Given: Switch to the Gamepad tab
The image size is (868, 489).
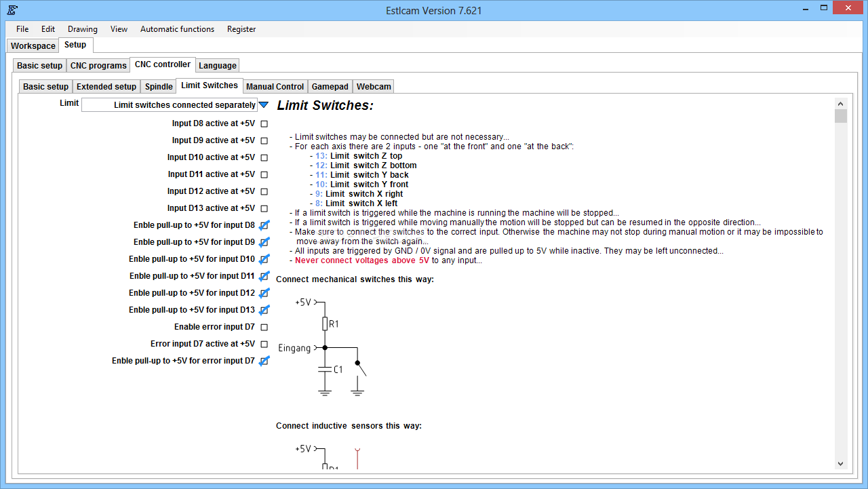Looking at the screenshot, I should pyautogui.click(x=330, y=87).
